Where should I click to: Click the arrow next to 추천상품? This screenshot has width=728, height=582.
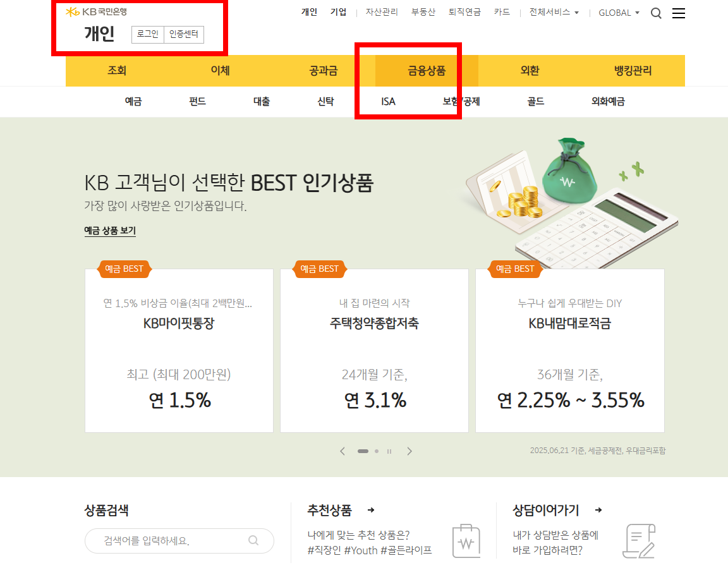pos(371,510)
